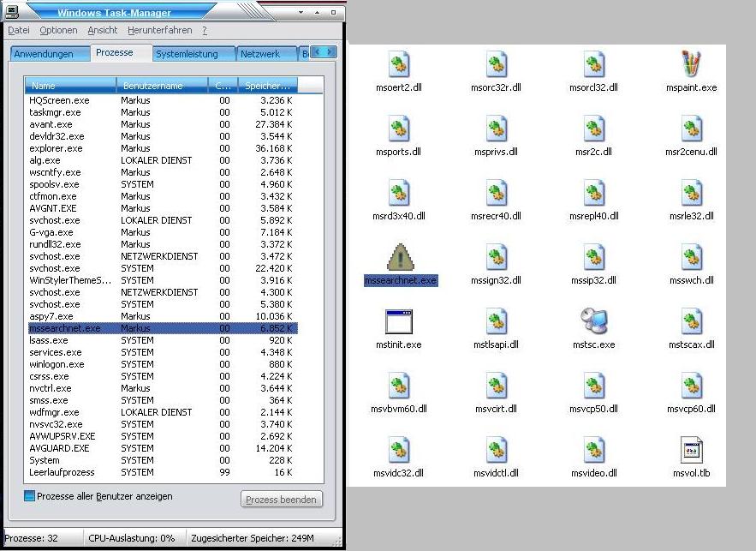Click the msoert2.dll file icon
The height and width of the screenshot is (551, 756).
tap(399, 63)
